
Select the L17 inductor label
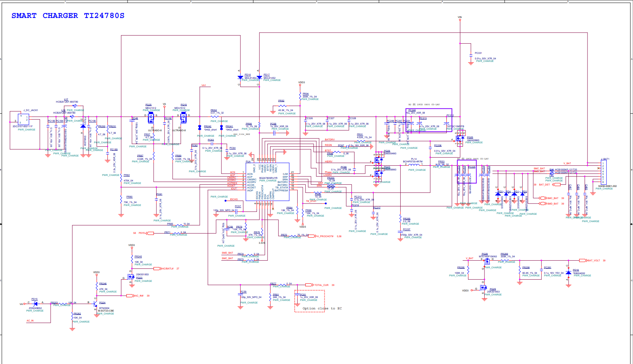[x=66, y=99]
